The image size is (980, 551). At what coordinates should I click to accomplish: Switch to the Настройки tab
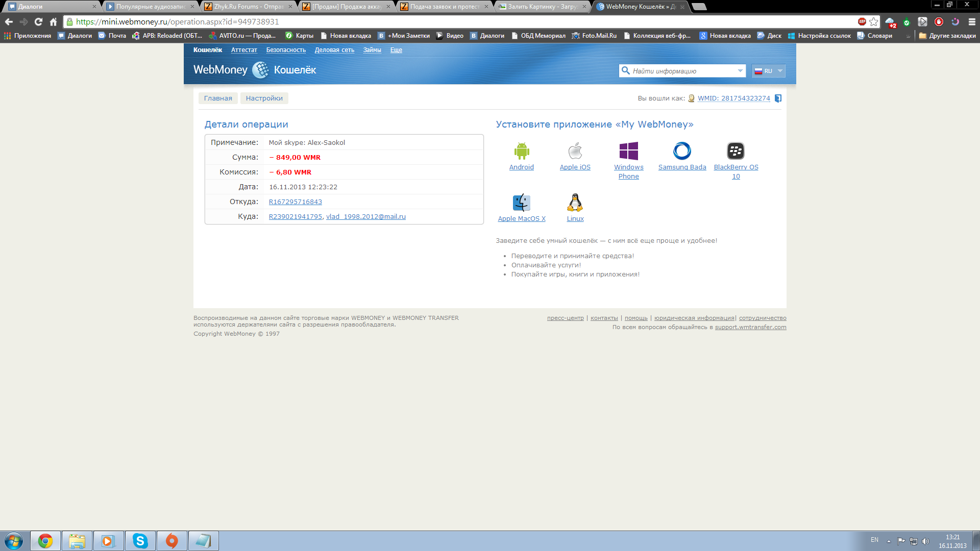(264, 98)
